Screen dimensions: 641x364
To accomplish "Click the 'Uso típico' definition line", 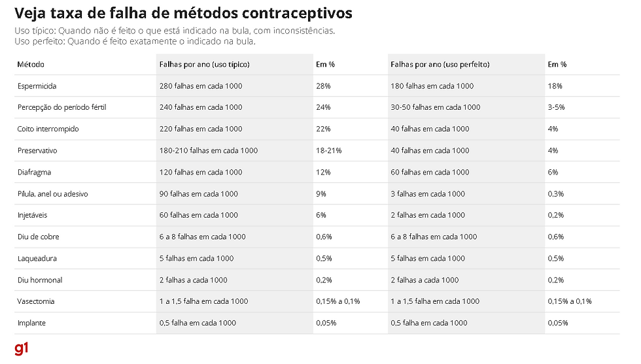I will pos(175,31).
